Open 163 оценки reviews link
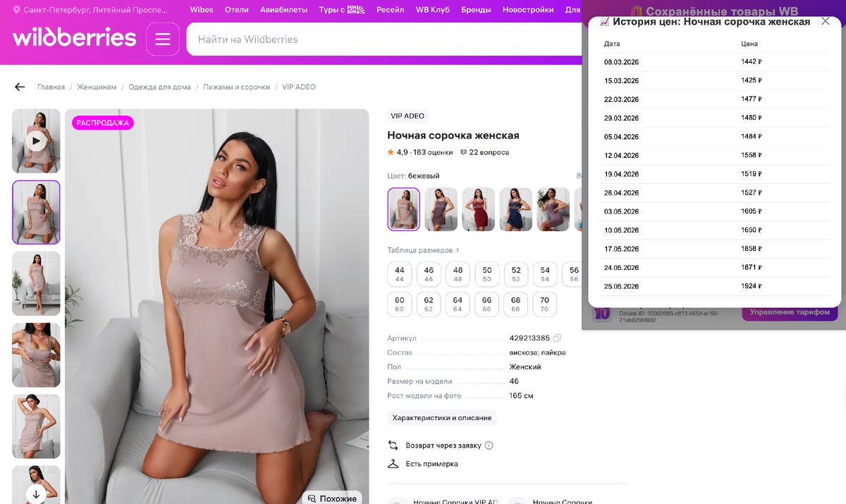The width and height of the screenshot is (846, 504). click(433, 152)
